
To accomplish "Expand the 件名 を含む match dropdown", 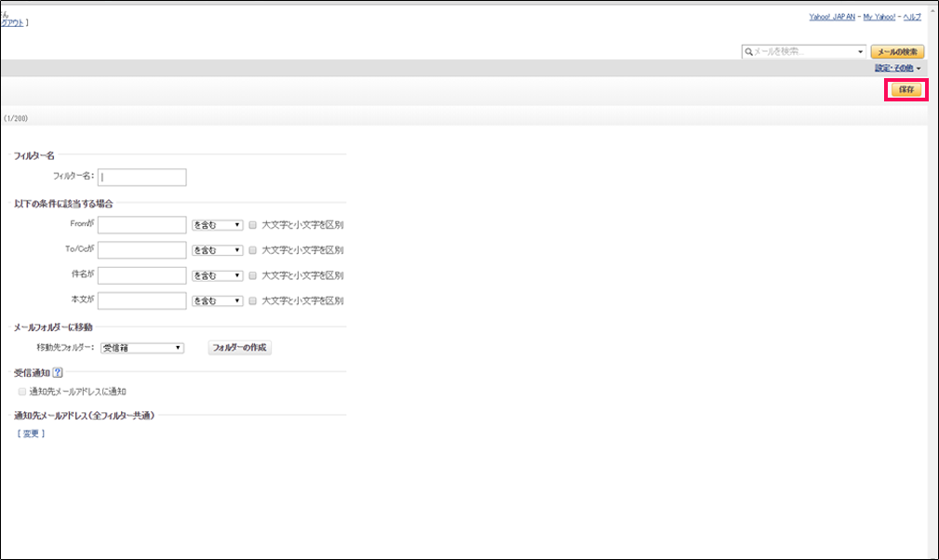I will (x=217, y=275).
